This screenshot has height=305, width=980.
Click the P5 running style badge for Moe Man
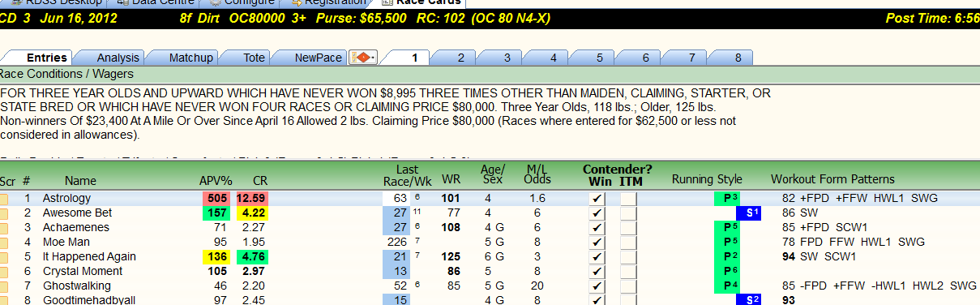[x=726, y=242]
